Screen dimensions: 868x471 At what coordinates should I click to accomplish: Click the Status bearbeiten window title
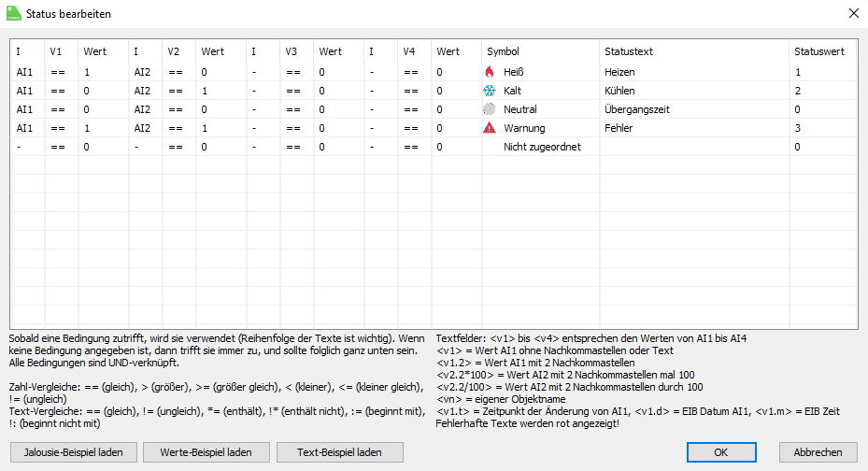(68, 14)
